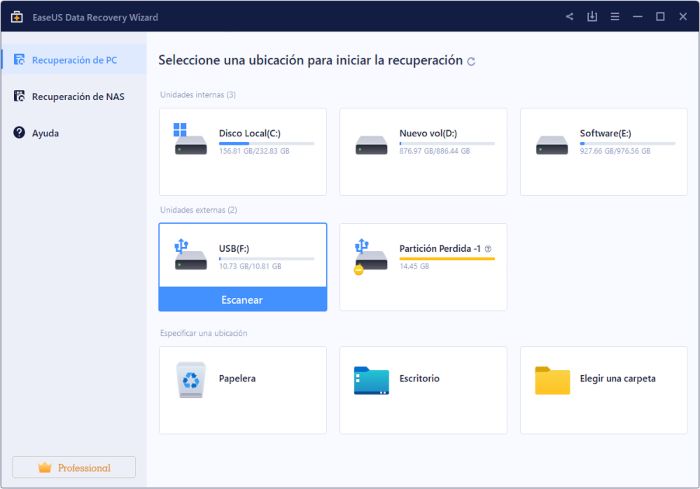Image resolution: width=700 pixels, height=489 pixels.
Task: Open the hamburger menu in title bar
Action: [615, 17]
